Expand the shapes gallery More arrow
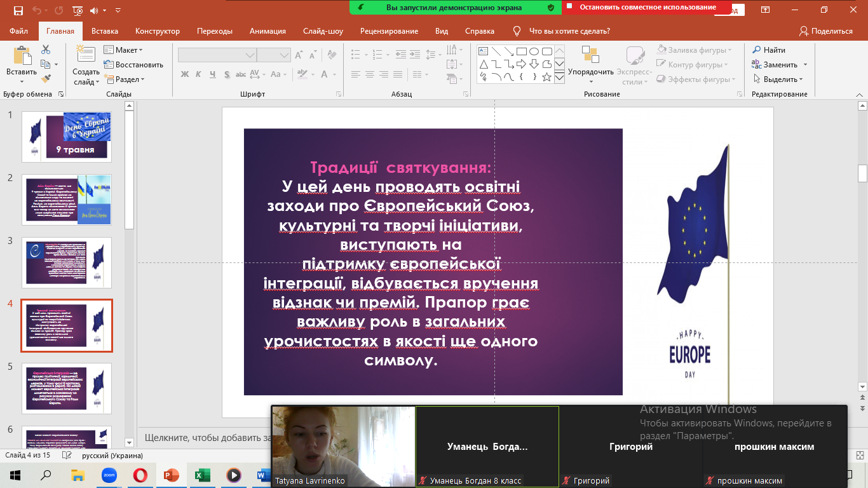Image resolution: width=868 pixels, height=488 pixels. pos(559,78)
